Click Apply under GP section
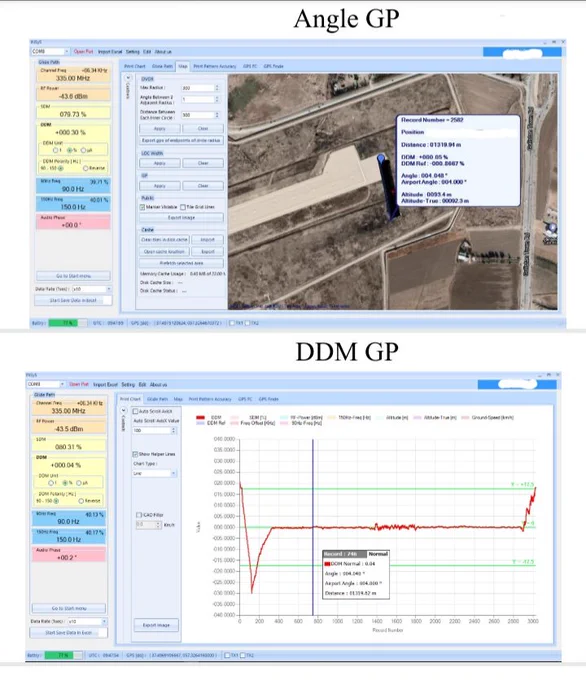The width and height of the screenshot is (586, 680). pos(160,186)
